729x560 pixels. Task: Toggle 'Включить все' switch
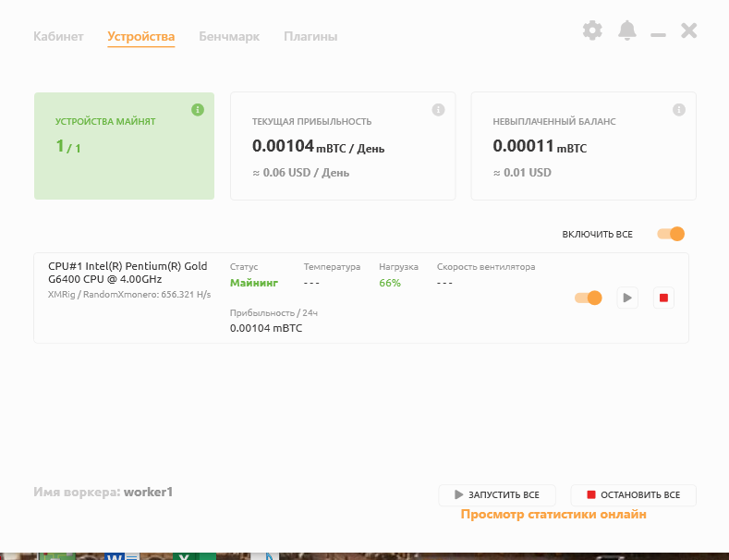pyautogui.click(x=671, y=234)
